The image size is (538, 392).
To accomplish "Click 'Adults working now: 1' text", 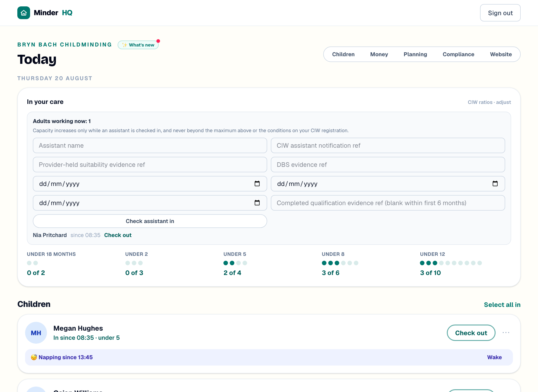I will [62, 121].
